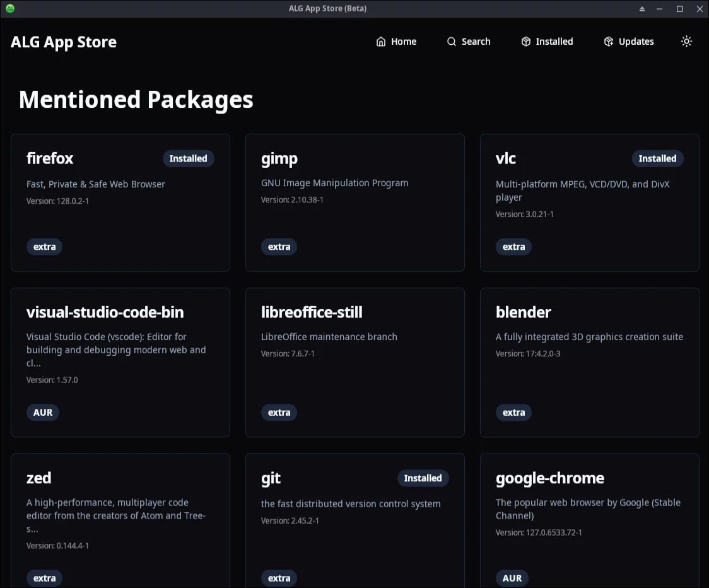
Task: Toggle light/dark theme sun icon
Action: 686,42
